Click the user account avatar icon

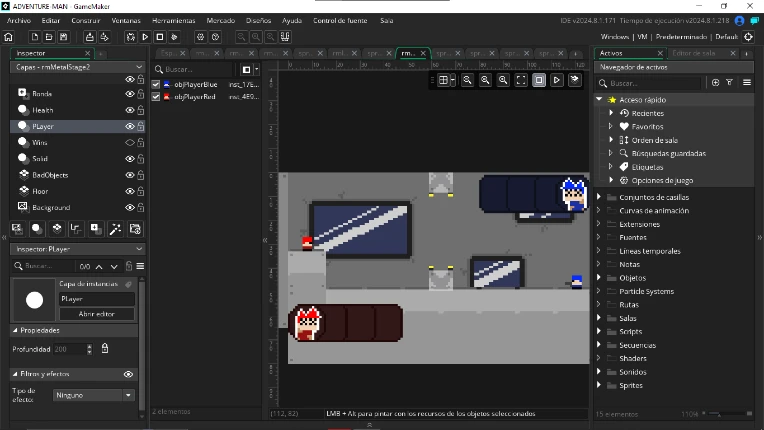tap(740, 20)
